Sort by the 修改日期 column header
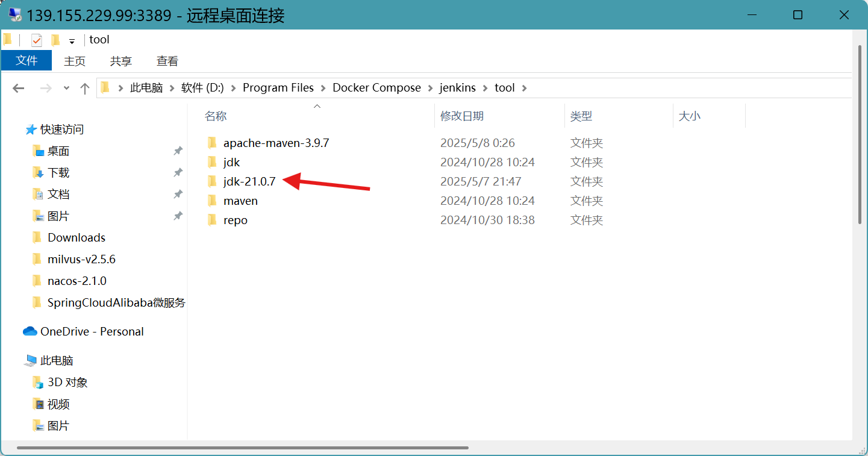 (462, 116)
